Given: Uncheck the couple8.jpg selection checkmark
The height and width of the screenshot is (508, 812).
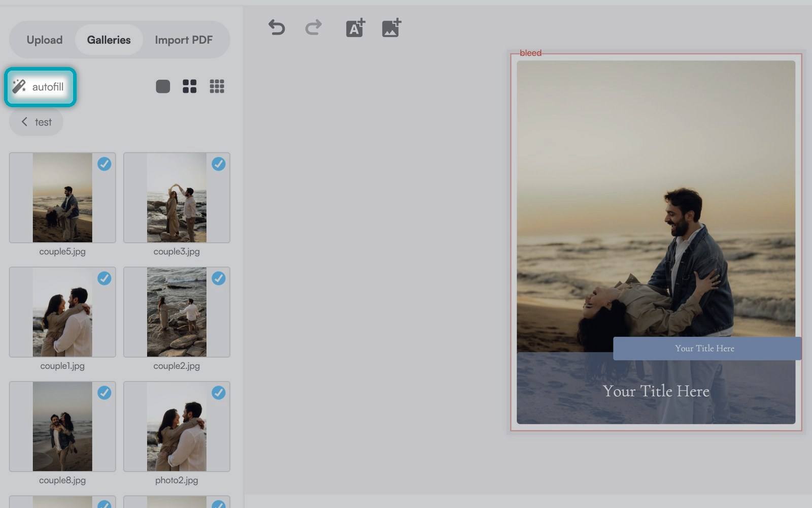Looking at the screenshot, I should pyautogui.click(x=105, y=393).
